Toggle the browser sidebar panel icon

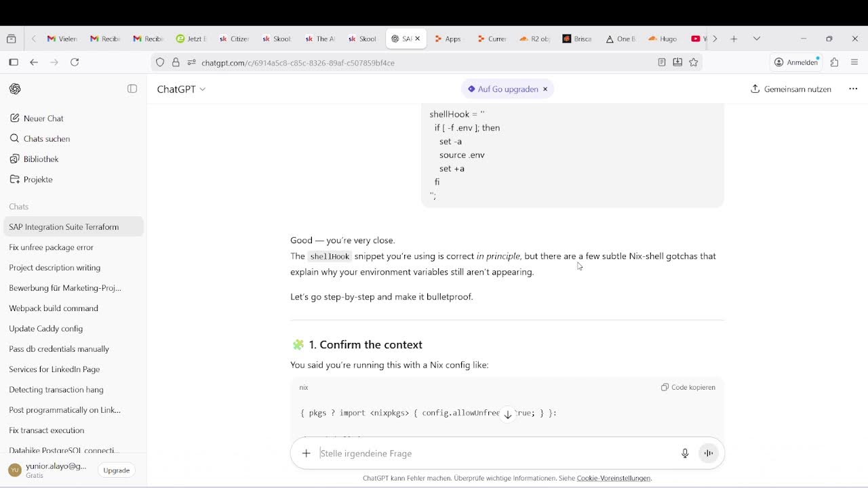(x=14, y=62)
